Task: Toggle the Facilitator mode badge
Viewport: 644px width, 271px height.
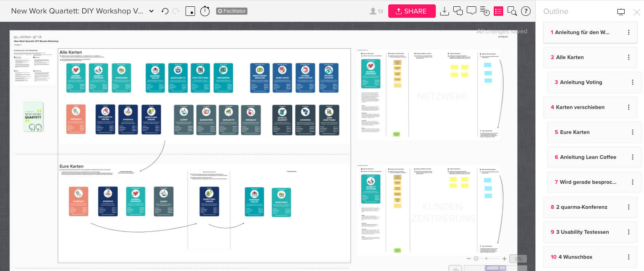Action: 232,11
